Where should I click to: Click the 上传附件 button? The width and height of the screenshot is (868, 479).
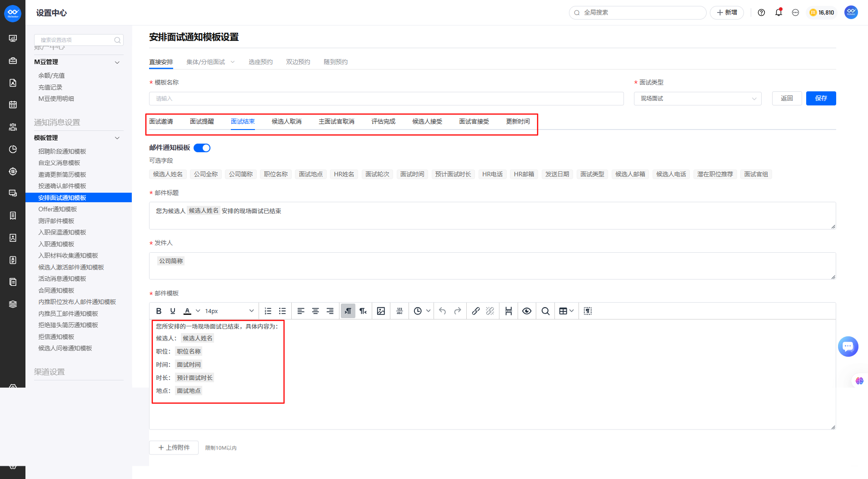coord(174,448)
